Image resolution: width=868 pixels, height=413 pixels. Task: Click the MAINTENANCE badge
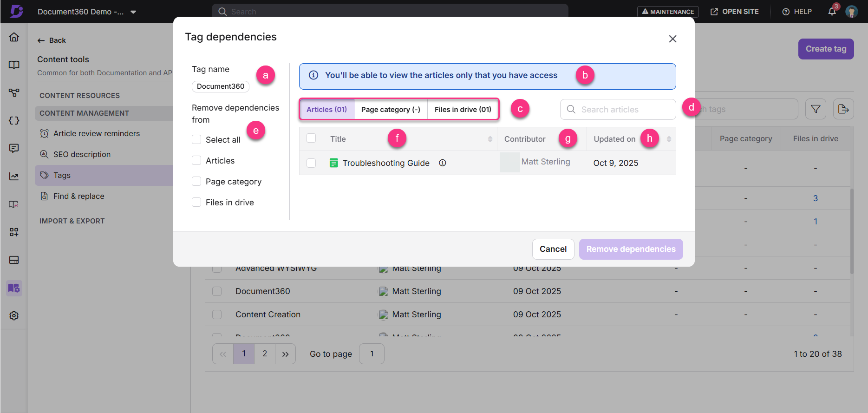(x=668, y=12)
